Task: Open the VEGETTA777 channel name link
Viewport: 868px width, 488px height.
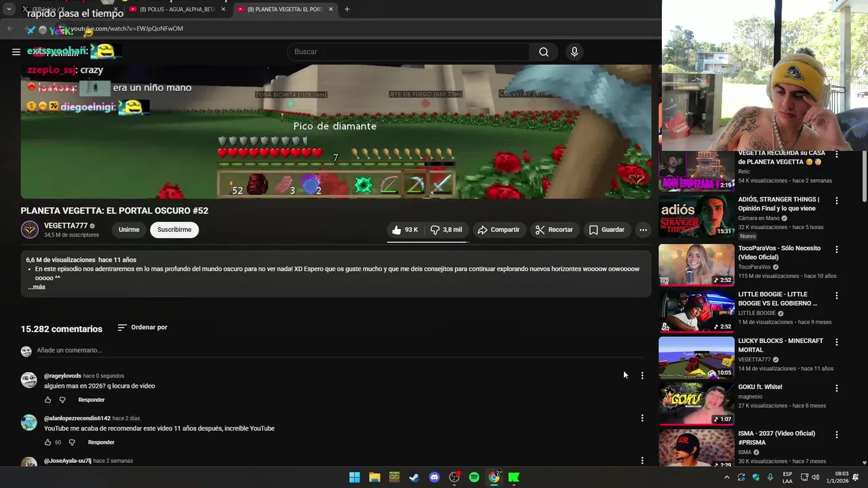Action: 66,226
